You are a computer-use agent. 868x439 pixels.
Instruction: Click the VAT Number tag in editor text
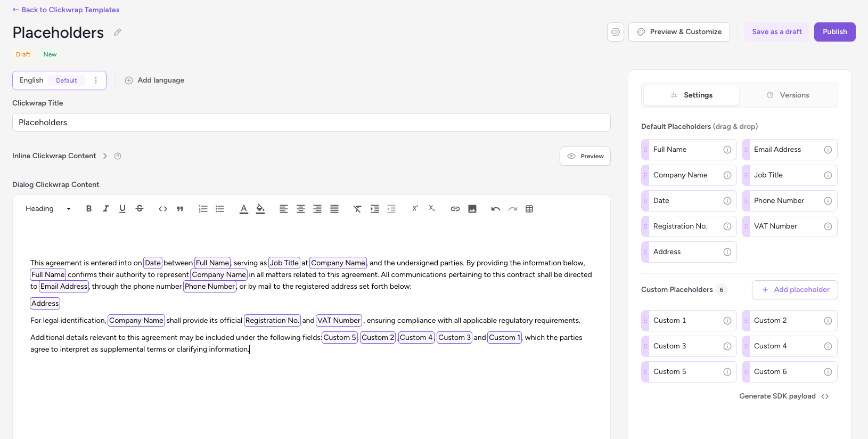[339, 320]
